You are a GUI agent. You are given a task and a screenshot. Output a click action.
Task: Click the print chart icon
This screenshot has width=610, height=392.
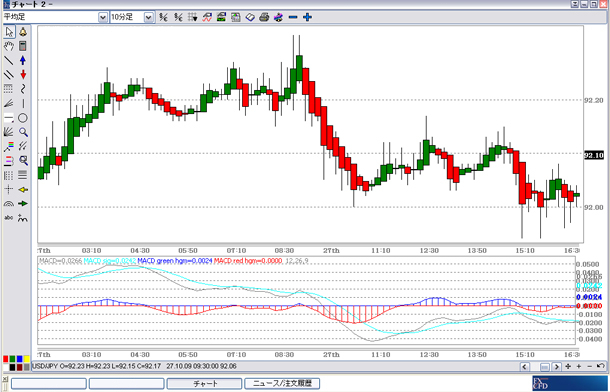[264, 17]
